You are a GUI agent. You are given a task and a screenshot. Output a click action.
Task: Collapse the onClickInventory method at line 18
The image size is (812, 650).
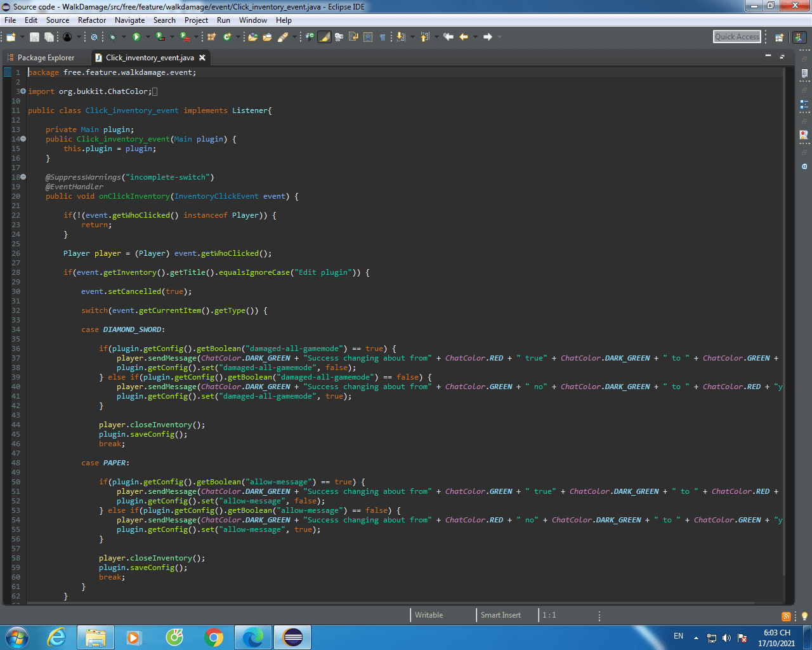point(23,177)
